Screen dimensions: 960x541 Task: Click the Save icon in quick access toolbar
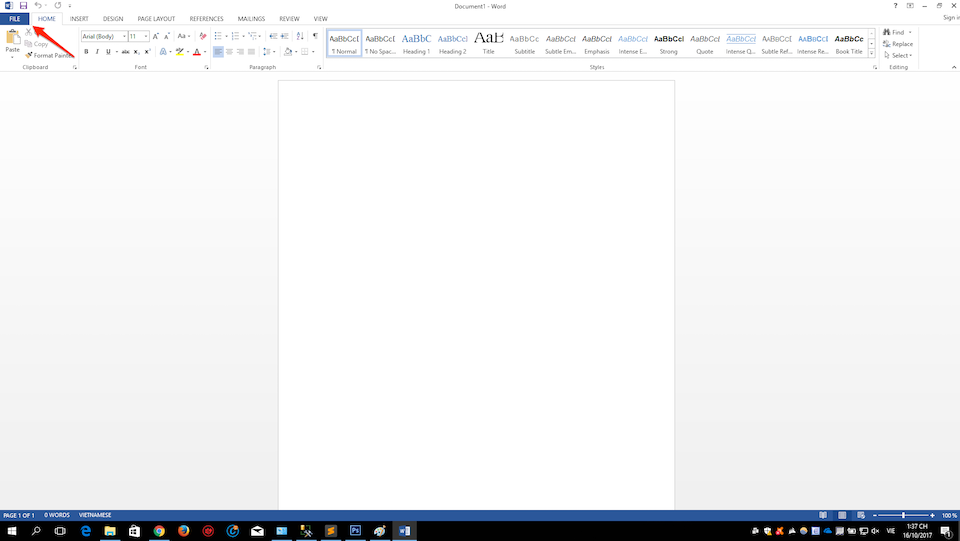[x=23, y=6]
